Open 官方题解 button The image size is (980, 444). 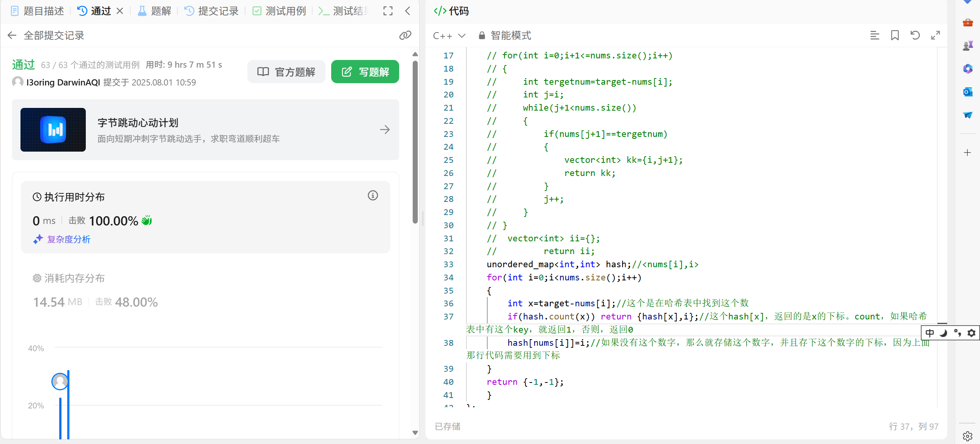click(286, 72)
